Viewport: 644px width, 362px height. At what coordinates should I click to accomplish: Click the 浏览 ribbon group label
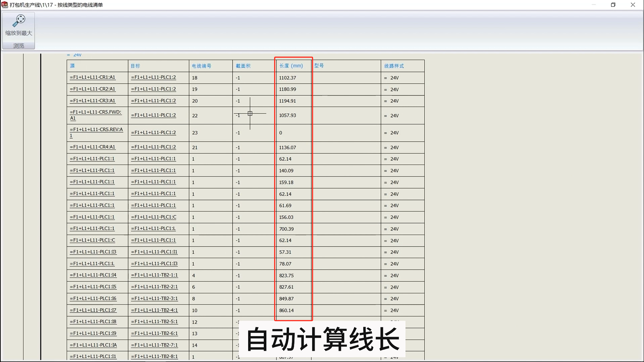pyautogui.click(x=18, y=45)
